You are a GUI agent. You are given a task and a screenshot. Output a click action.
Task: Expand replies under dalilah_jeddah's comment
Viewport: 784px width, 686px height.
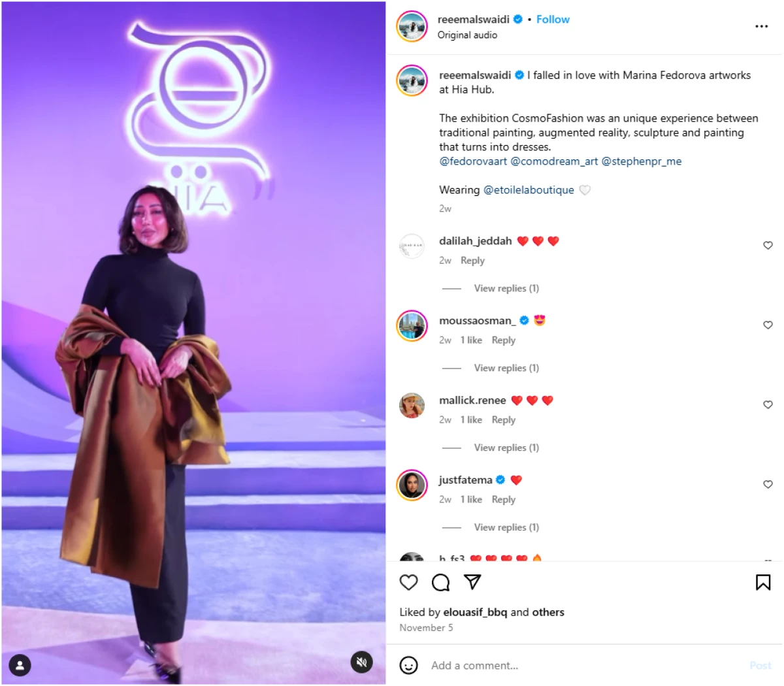click(x=506, y=288)
